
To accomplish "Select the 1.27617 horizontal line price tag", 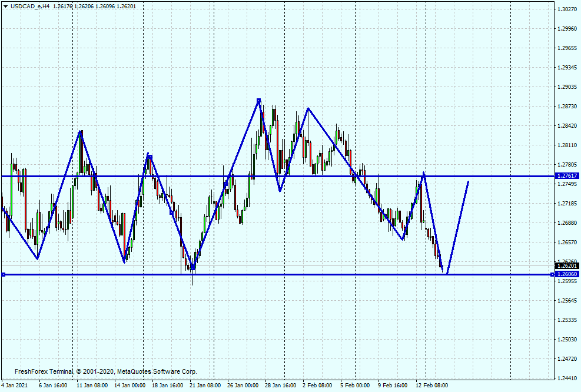I will coord(567,176).
